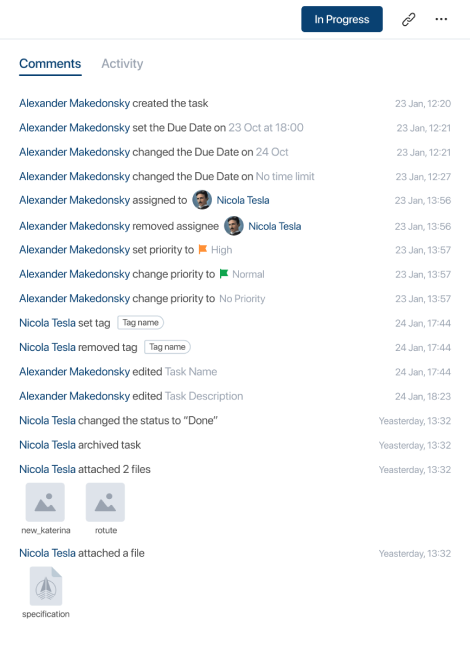Click the Tag name chip in set tag row
The height and width of the screenshot is (646, 470).
point(140,323)
